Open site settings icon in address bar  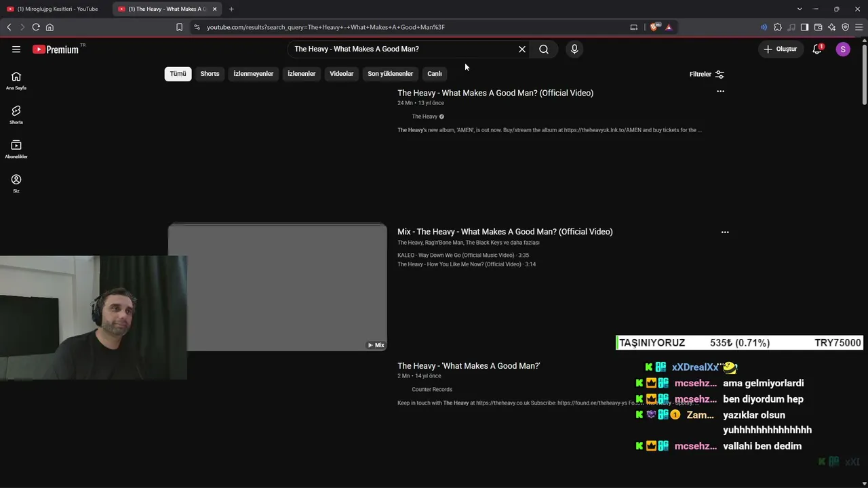pos(197,27)
